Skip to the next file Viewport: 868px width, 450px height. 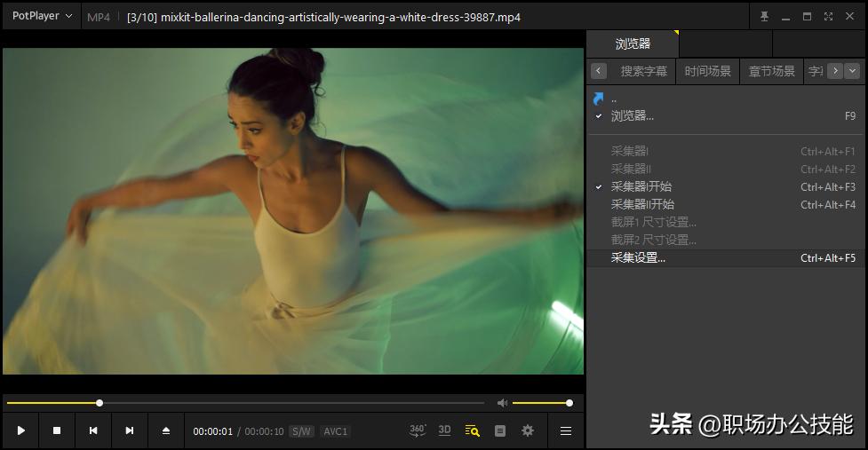[130, 430]
